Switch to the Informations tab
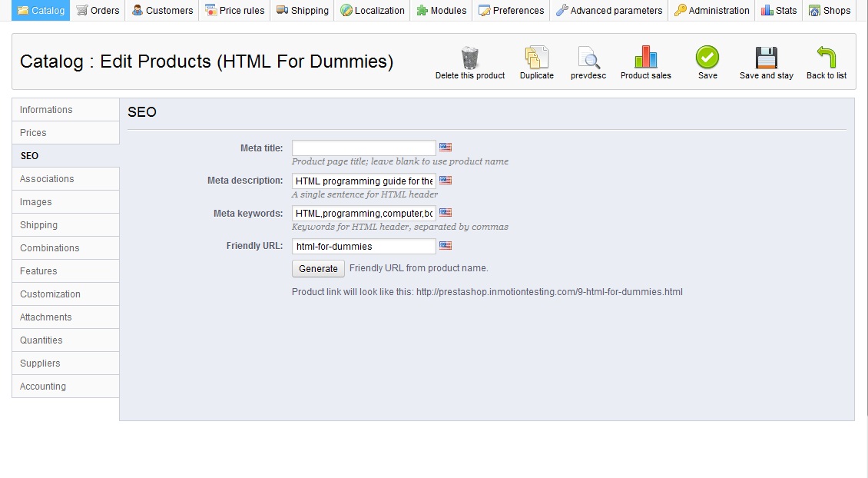The width and height of the screenshot is (868, 478). [x=65, y=110]
